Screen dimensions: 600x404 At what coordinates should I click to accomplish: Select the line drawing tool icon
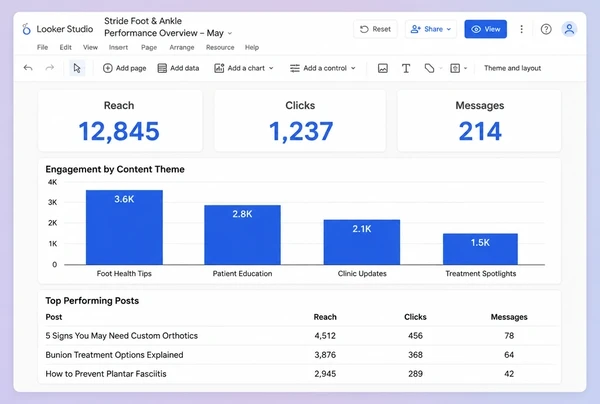[429, 68]
